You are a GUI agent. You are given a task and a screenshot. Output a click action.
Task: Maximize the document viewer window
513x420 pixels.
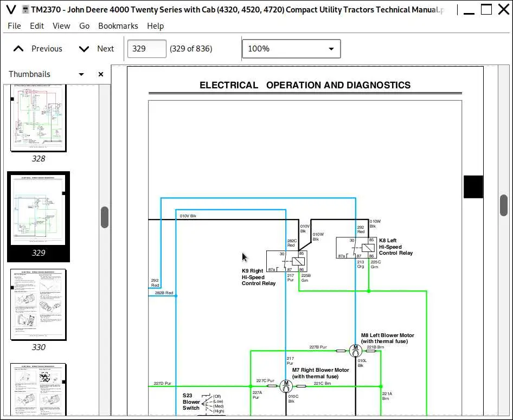click(x=486, y=9)
